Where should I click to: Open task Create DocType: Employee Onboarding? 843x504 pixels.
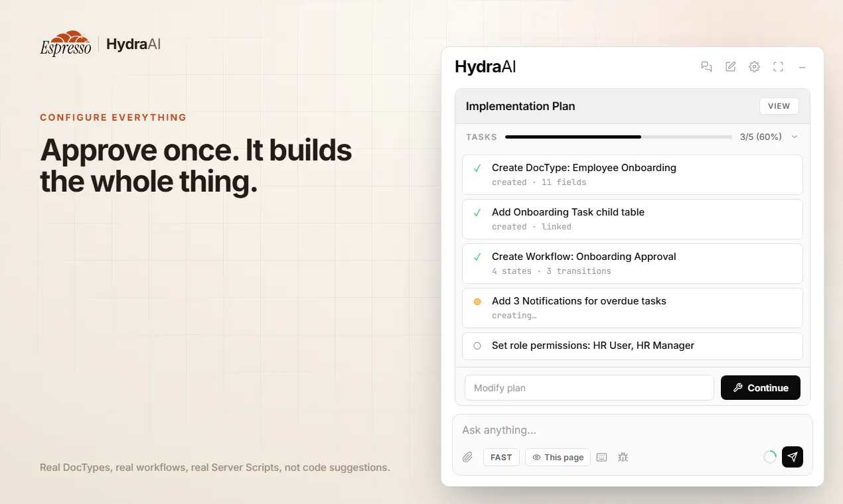point(633,174)
